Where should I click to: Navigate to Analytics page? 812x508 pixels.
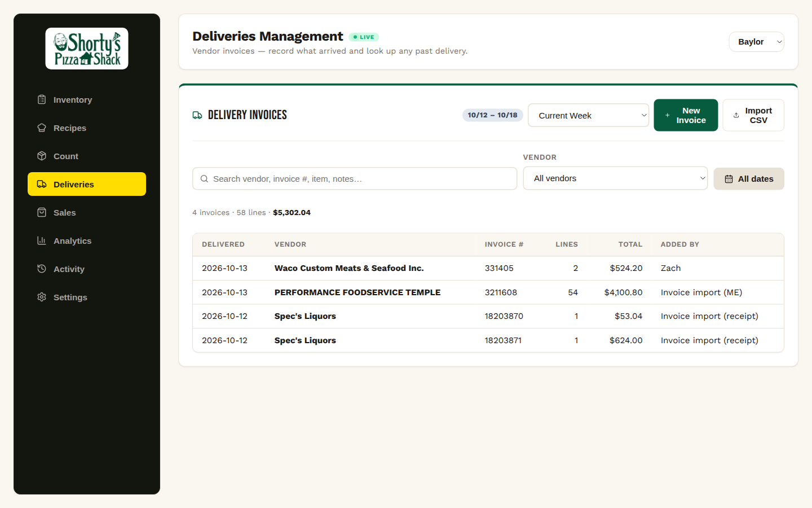pos(87,240)
